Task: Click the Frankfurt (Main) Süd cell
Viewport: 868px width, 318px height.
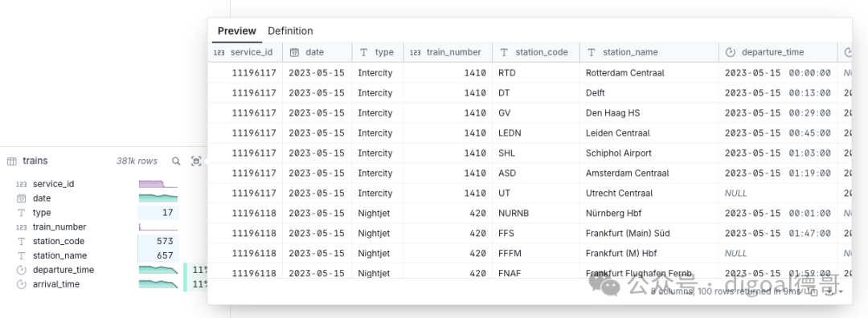Action: coord(649,234)
